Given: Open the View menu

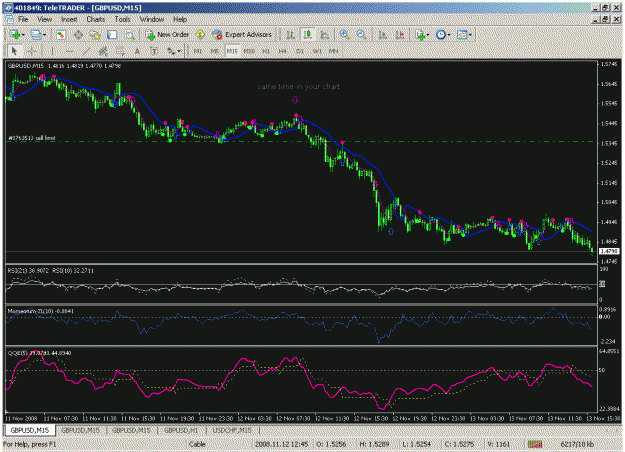Looking at the screenshot, I should [45, 19].
